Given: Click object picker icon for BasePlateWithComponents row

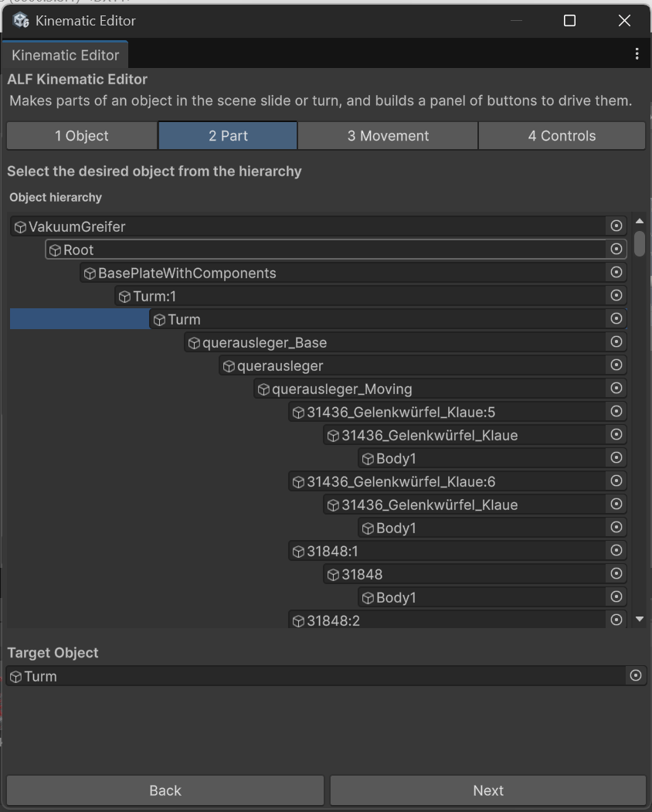Looking at the screenshot, I should pyautogui.click(x=616, y=273).
